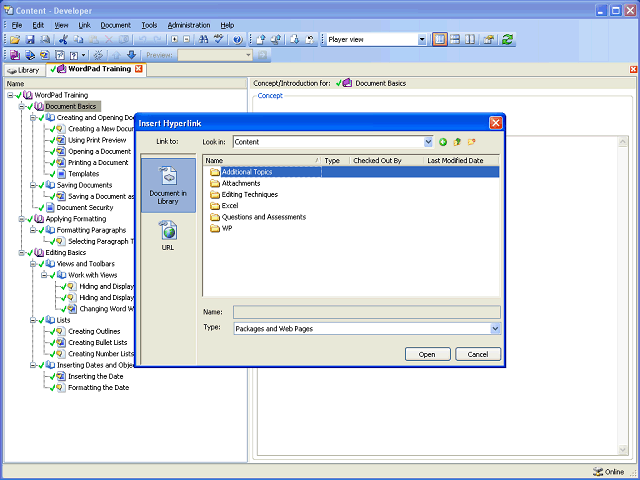Open the Type Packages and Web Pages dropdown
Screen dimensions: 640x480
[x=495, y=329]
